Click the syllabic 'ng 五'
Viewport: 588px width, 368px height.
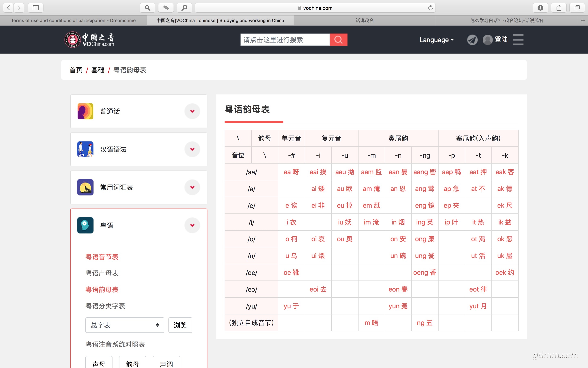click(x=425, y=323)
